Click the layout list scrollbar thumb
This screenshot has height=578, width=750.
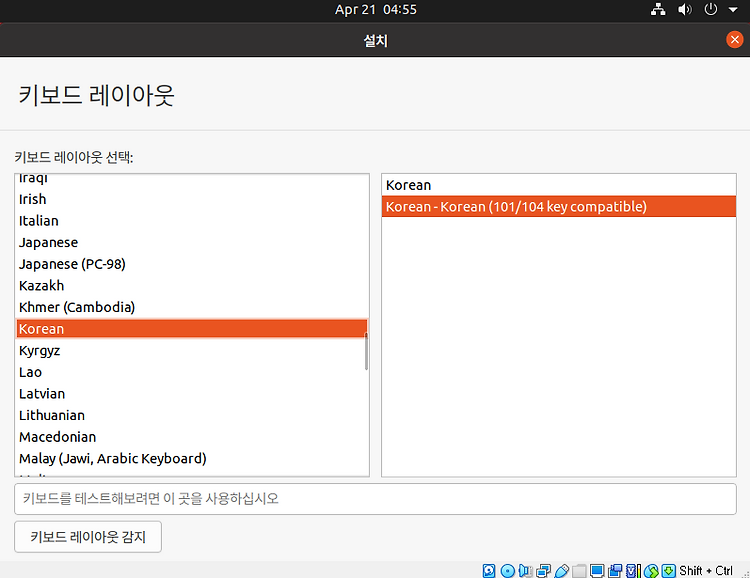coord(366,352)
